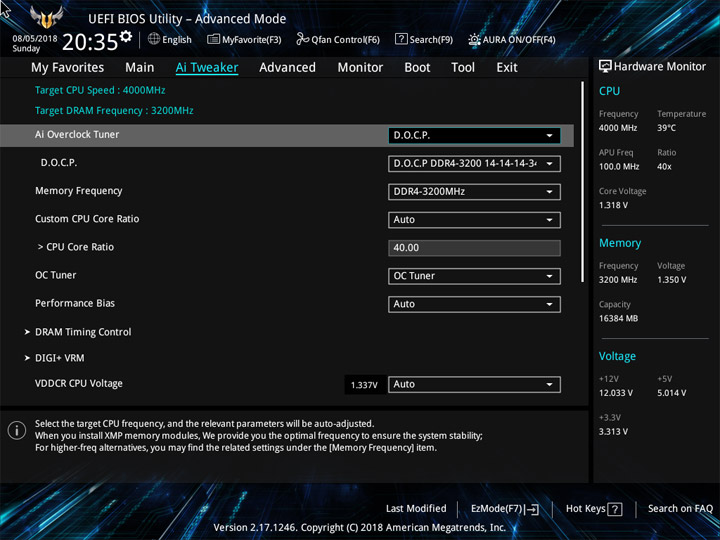Click the EzMode exit arrow icon
The width and height of the screenshot is (720, 540).
[532, 509]
